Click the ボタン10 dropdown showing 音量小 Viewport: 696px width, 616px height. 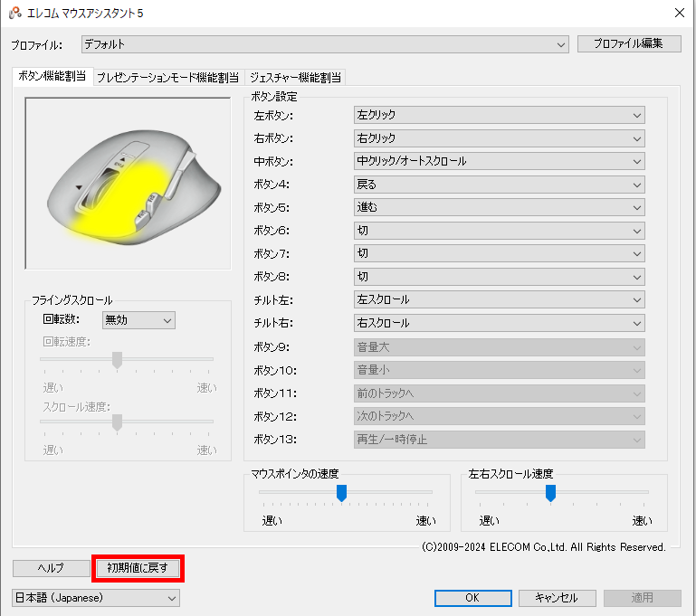(499, 370)
